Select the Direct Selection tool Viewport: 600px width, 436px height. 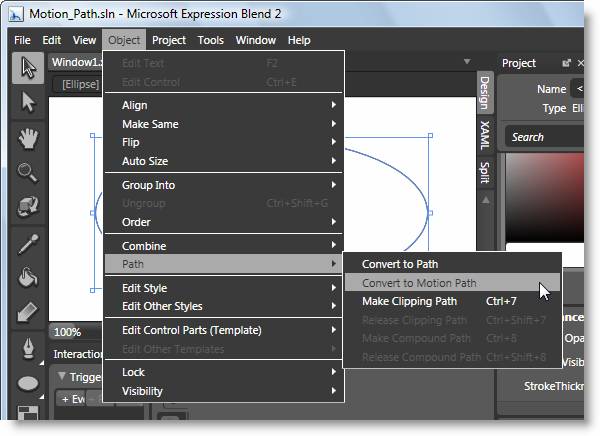click(x=28, y=102)
